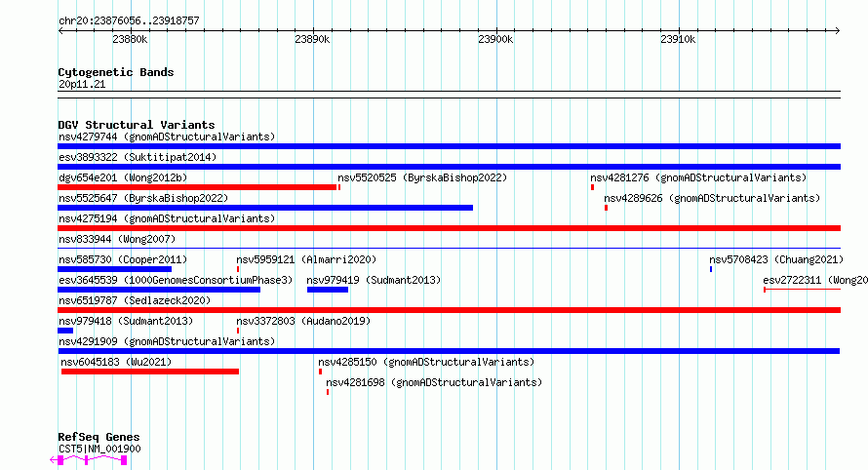The height and width of the screenshot is (470, 868).
Task: Click the blue bar under esv3893322
Action: click(x=449, y=167)
